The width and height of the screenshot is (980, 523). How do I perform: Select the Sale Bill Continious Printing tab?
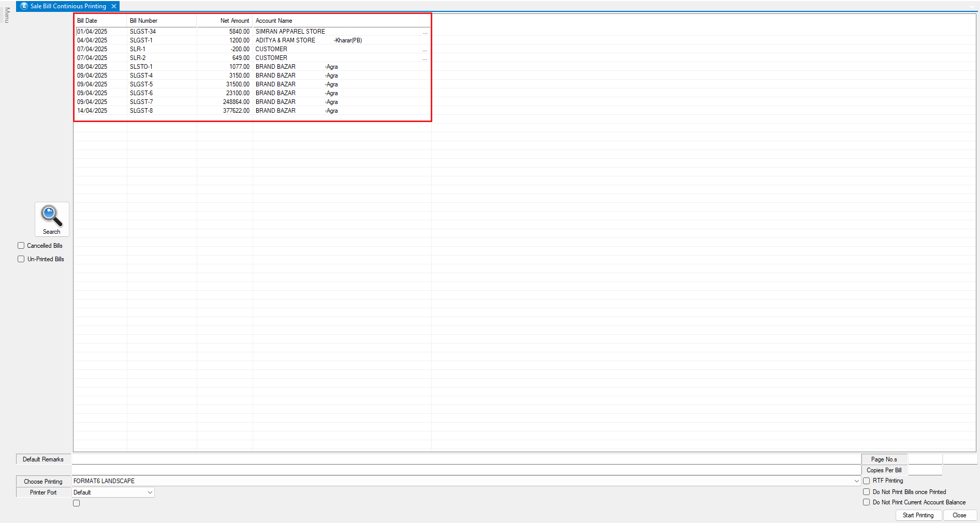(x=67, y=6)
